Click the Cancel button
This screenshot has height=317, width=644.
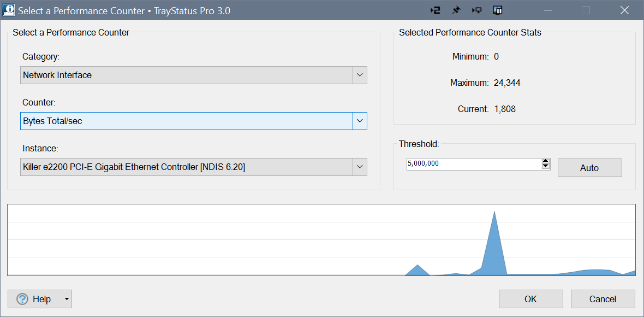(603, 299)
